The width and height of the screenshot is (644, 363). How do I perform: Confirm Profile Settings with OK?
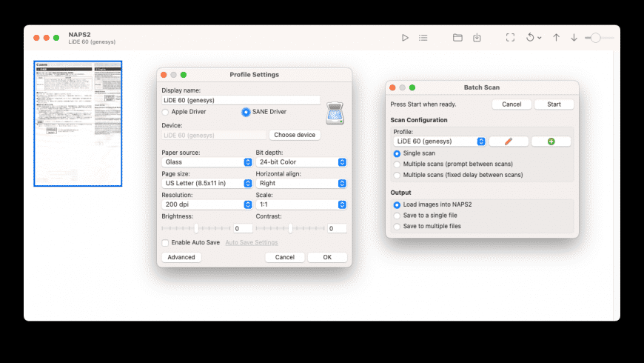coord(327,257)
